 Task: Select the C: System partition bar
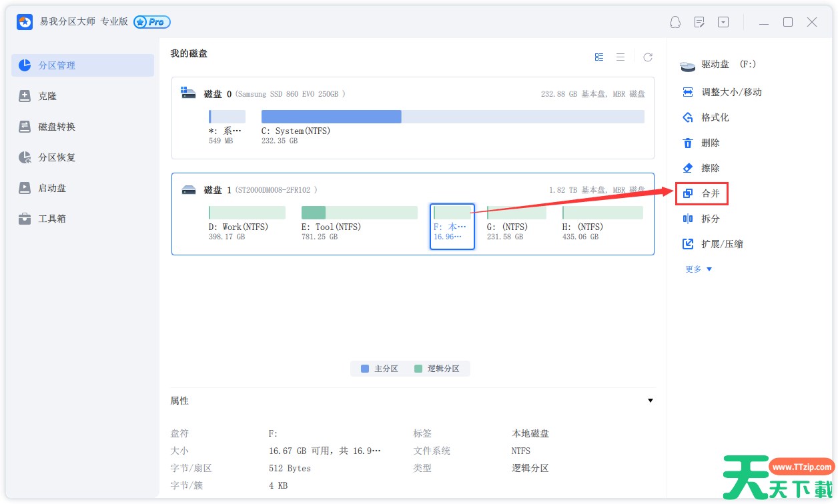452,117
